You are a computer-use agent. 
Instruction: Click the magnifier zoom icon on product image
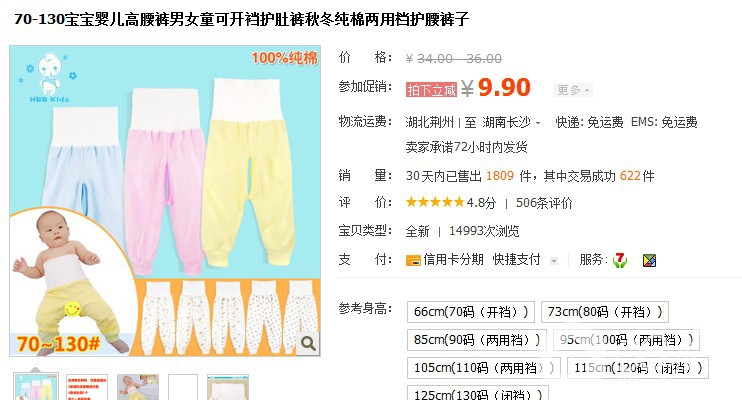308,343
